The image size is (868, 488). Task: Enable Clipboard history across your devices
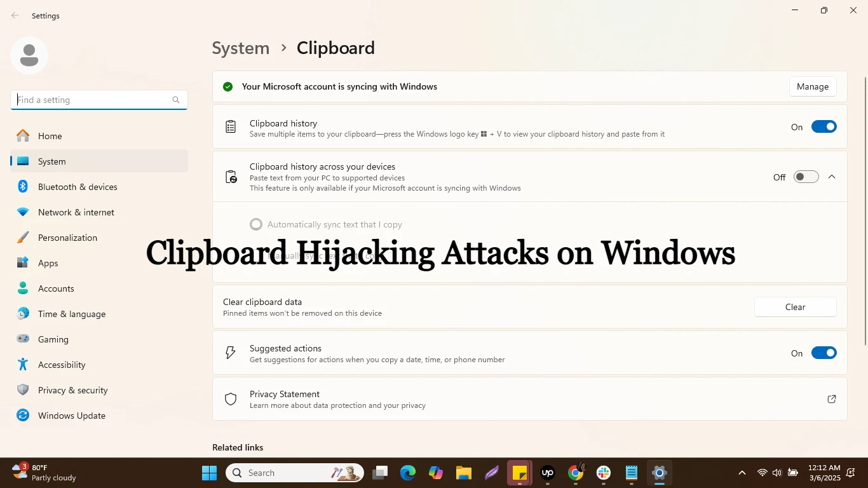click(805, 176)
